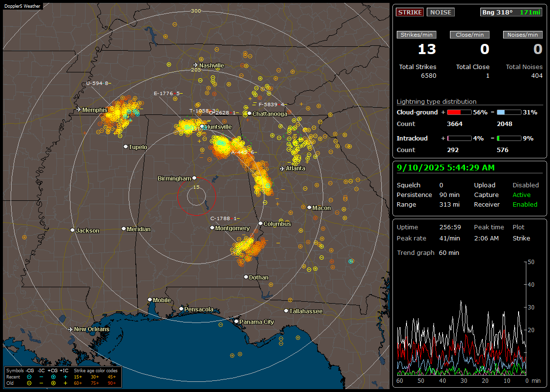Click the 90+ strike age color code
550x392 pixels.
click(112, 383)
